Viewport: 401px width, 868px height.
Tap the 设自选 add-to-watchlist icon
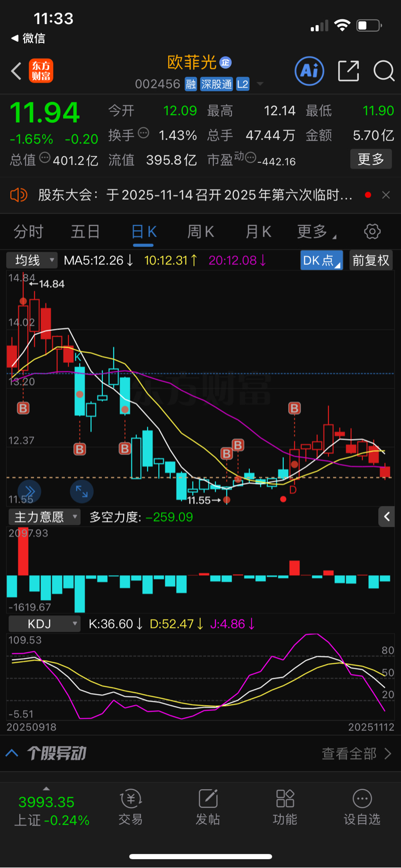coord(362,806)
